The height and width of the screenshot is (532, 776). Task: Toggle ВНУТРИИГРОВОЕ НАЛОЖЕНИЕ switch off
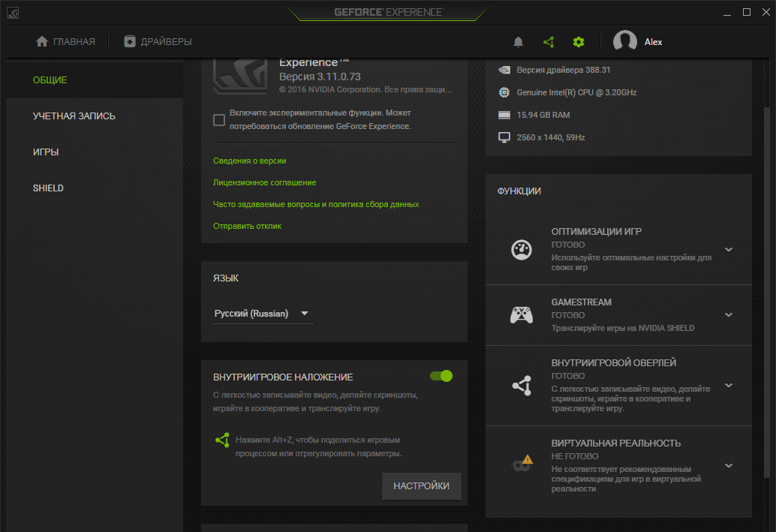coord(441,376)
